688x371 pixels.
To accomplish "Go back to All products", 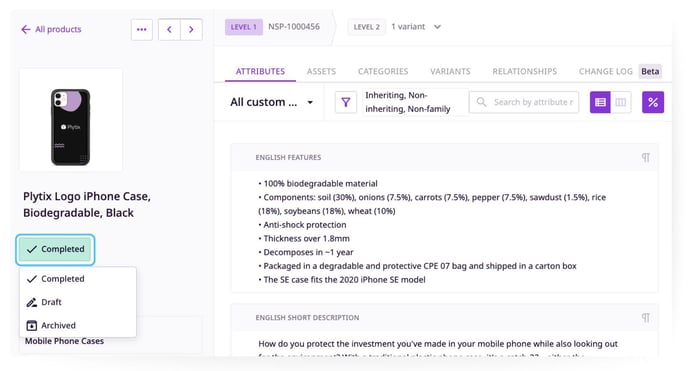I will [x=51, y=29].
